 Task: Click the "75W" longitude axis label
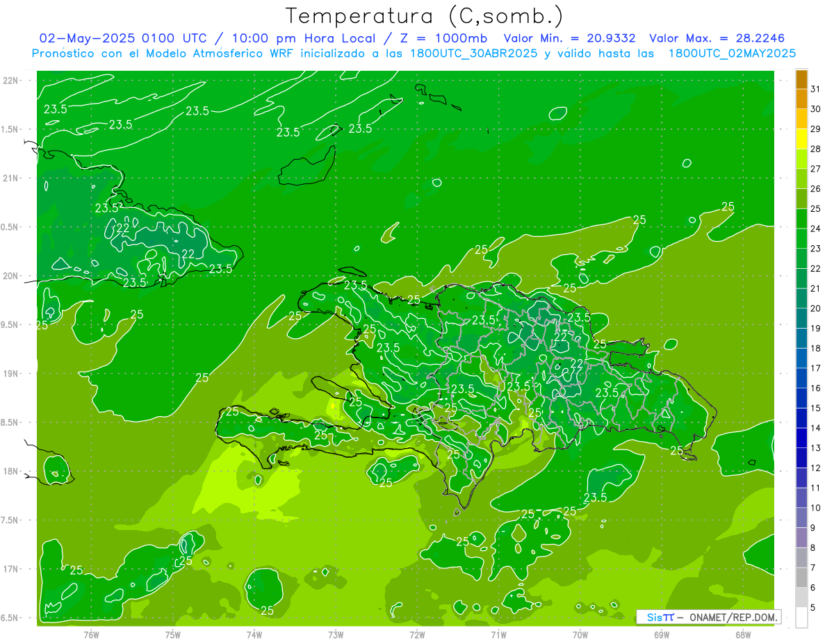pos(173,634)
